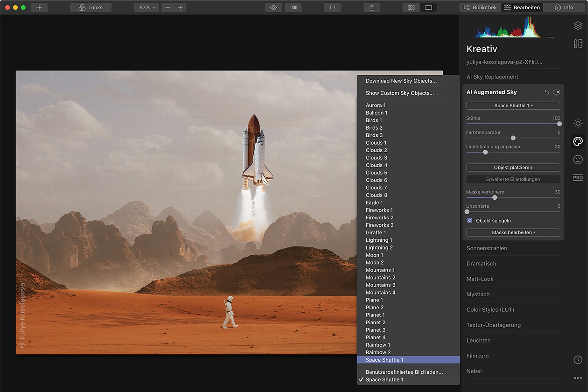Toggle the AI Augmented Sky on/off switch
The height and width of the screenshot is (392, 588).
click(x=556, y=92)
